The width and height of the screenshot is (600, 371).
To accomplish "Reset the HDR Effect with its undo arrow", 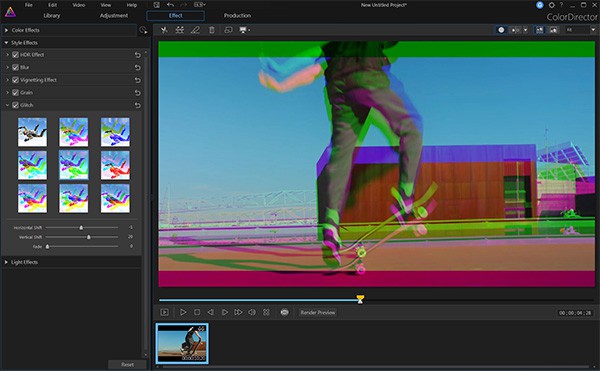I will (137, 55).
